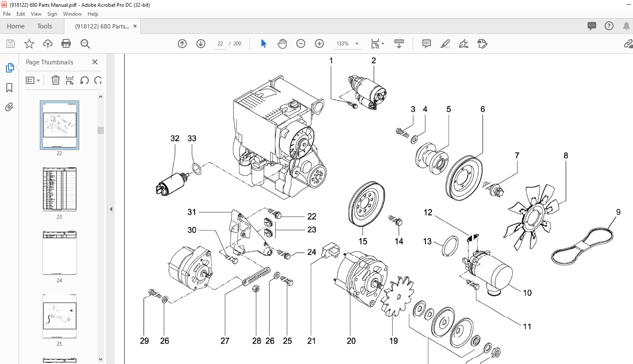633x364 pixels.
Task: Click the thumbnails scrollbar handle
Action: point(100,130)
